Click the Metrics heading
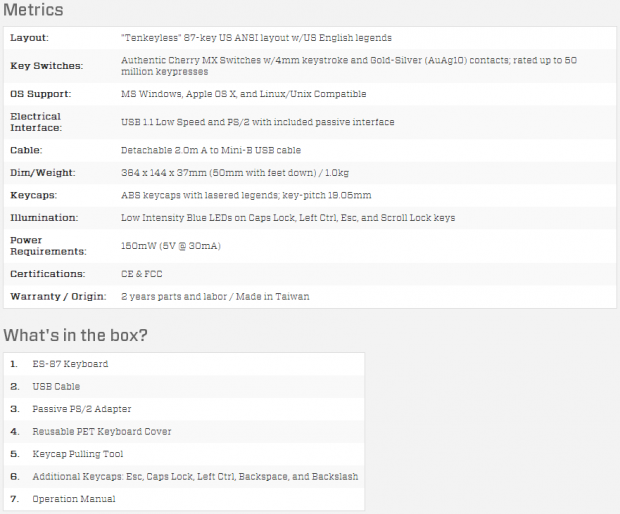620x514 pixels. (x=33, y=10)
